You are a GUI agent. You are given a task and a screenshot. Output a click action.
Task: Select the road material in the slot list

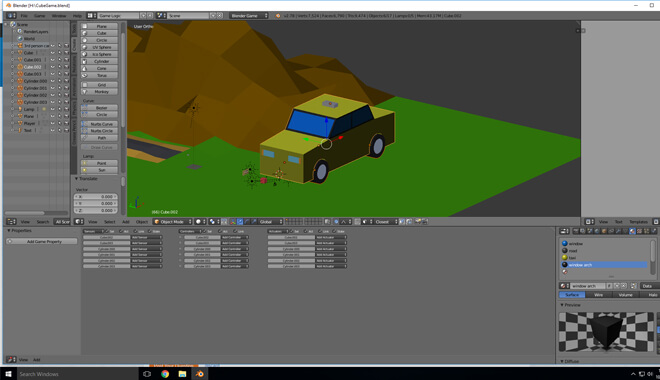[604, 250]
